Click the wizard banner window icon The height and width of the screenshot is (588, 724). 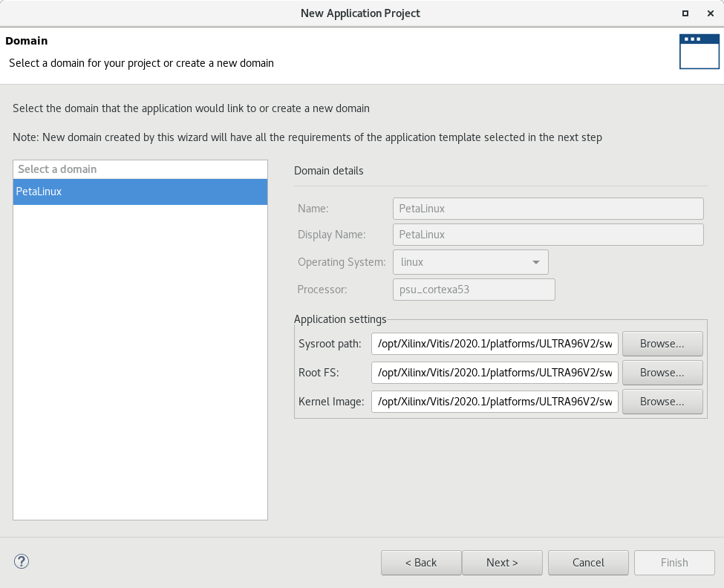(699, 51)
